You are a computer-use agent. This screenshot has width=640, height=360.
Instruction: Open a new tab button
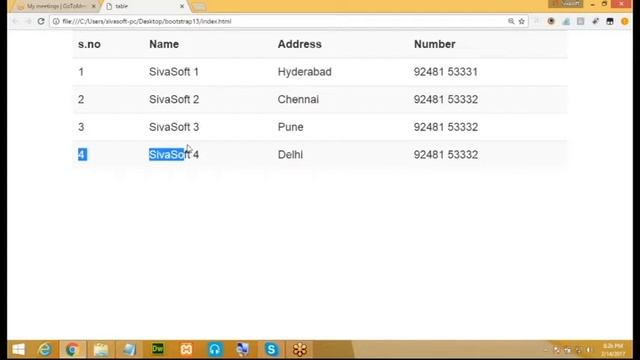199,7
